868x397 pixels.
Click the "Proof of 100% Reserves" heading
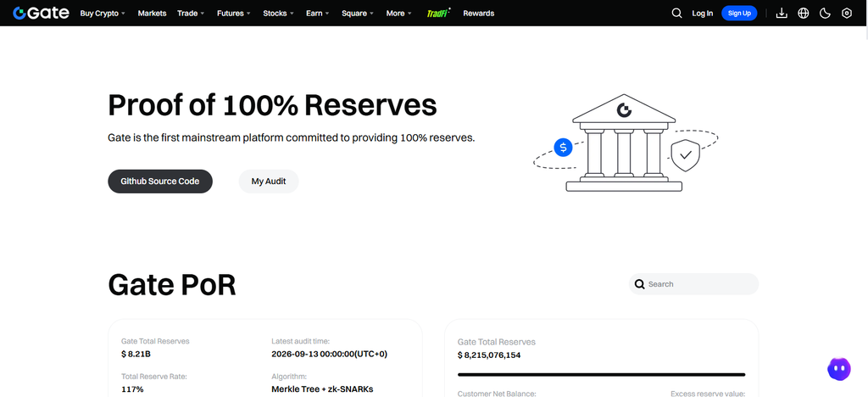(272, 105)
